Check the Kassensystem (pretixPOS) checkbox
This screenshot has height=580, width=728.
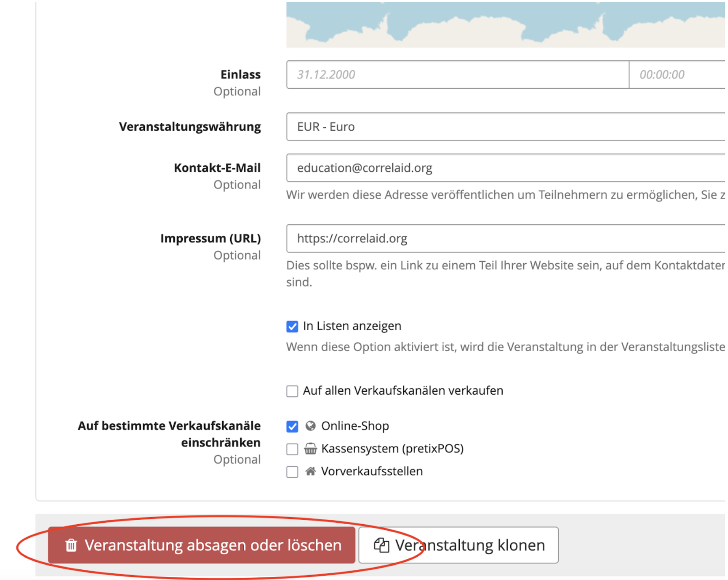[292, 449]
